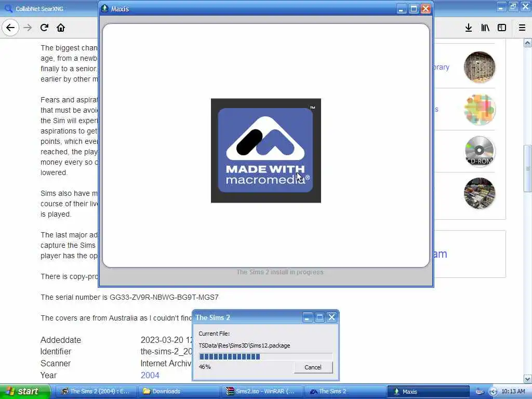The height and width of the screenshot is (399, 532).
Task: Cancel the Sims 2 installation
Action: [x=313, y=367]
